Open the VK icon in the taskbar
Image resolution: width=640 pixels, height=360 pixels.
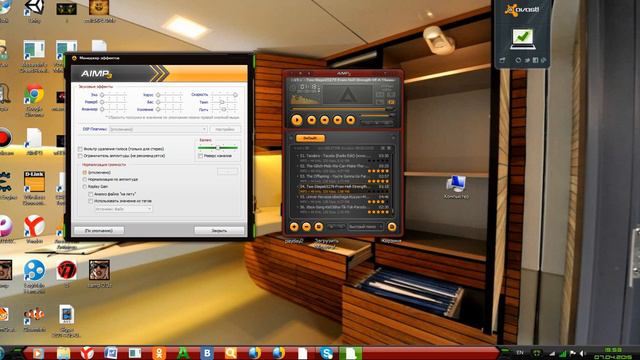pyautogui.click(x=207, y=353)
